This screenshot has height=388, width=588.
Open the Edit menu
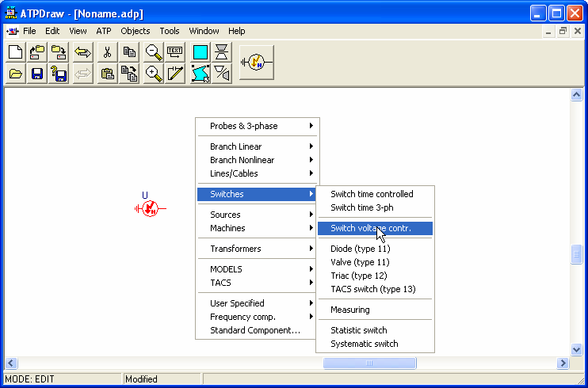52,31
